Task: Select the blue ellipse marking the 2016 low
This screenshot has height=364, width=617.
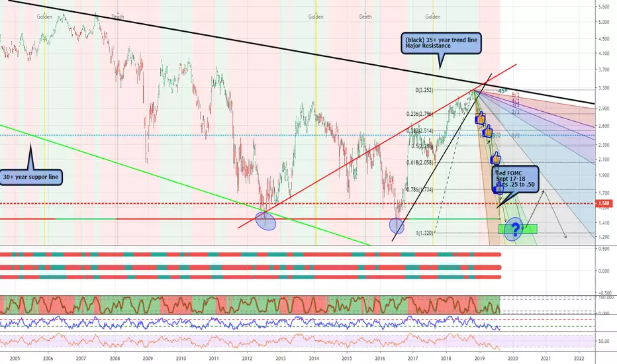Action: point(397,226)
